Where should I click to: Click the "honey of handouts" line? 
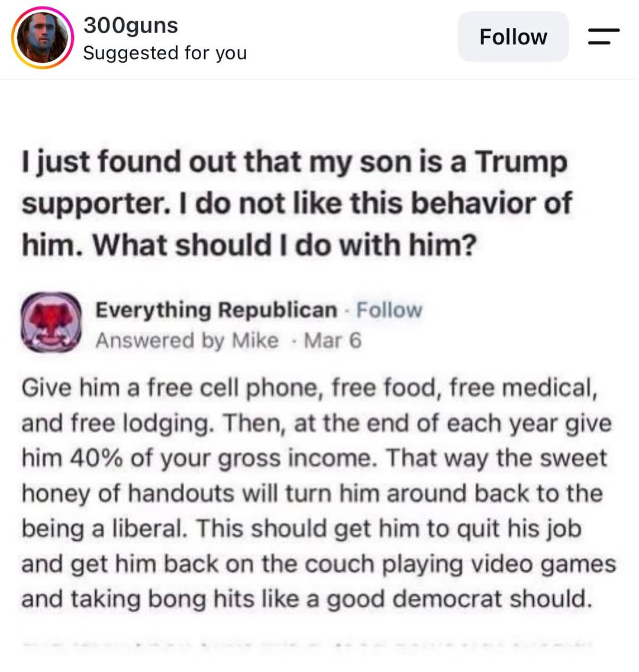pos(312,493)
